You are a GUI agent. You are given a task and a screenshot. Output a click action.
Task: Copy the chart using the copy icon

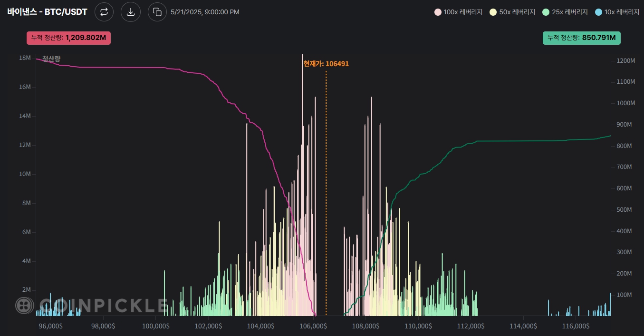(x=157, y=12)
